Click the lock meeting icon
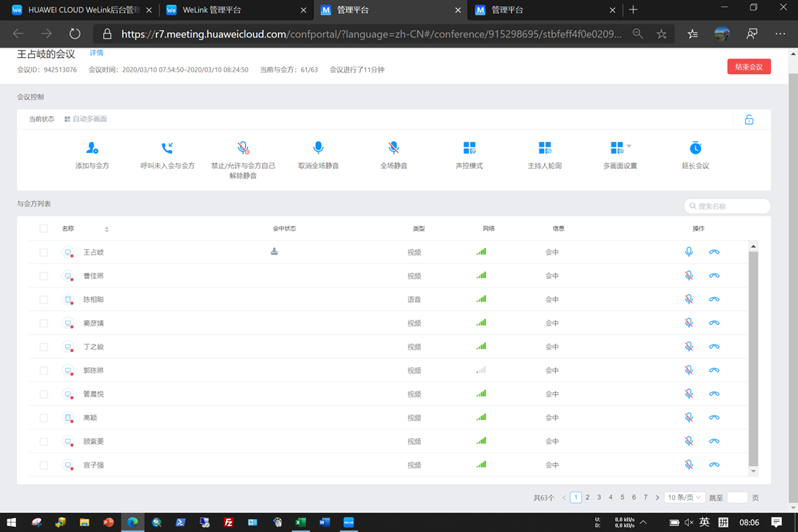 click(749, 120)
